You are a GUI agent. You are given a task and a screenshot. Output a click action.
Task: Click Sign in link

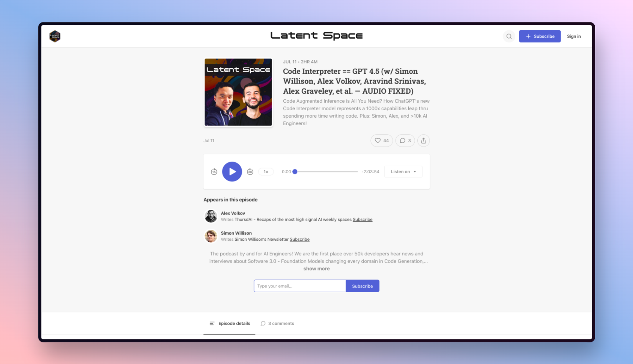pos(573,36)
